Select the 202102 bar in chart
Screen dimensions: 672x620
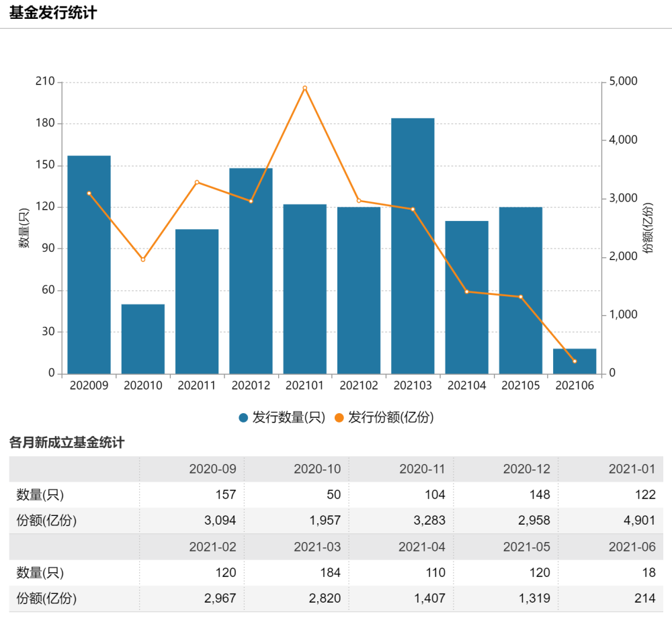pos(359,290)
